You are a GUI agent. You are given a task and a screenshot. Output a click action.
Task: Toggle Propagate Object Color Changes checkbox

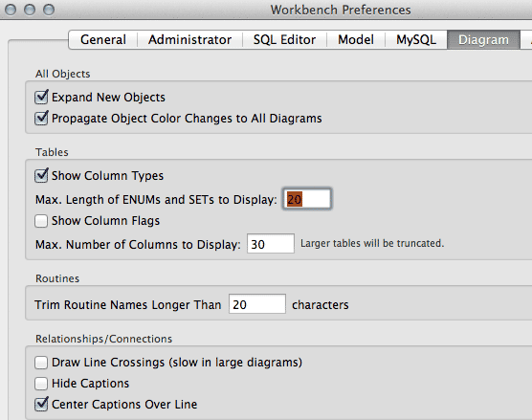click(x=41, y=118)
